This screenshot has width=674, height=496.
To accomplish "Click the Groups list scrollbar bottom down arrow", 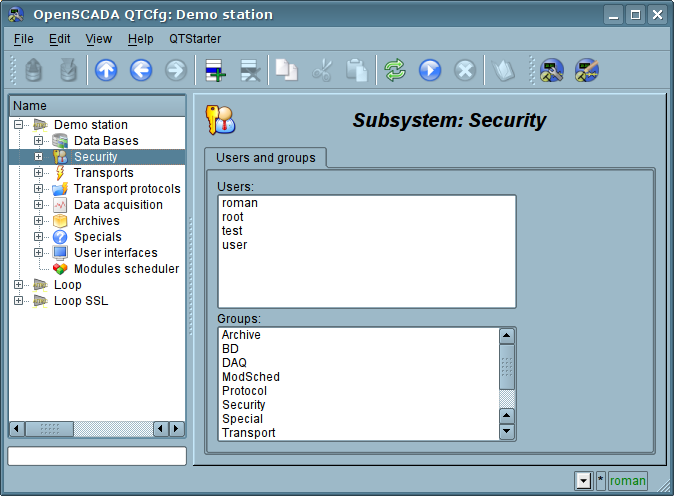I will tap(507, 431).
